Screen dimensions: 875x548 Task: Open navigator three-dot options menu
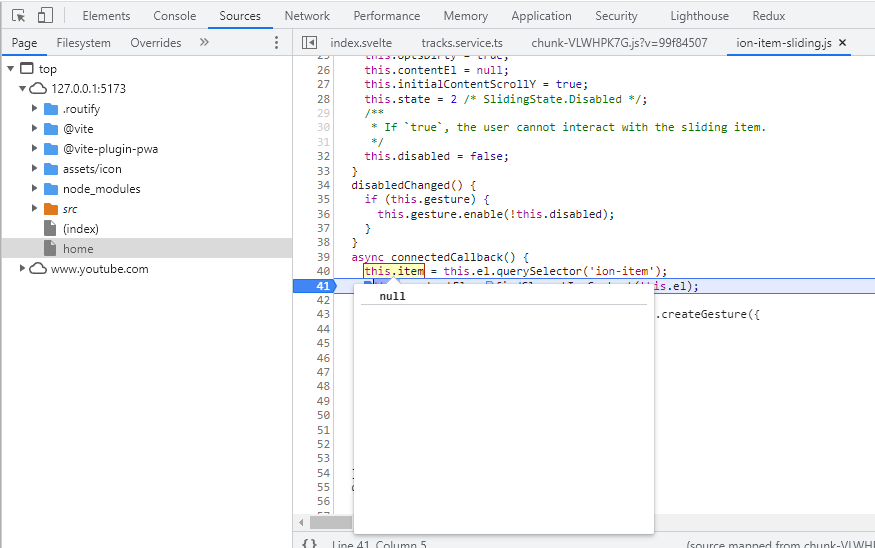pos(276,42)
